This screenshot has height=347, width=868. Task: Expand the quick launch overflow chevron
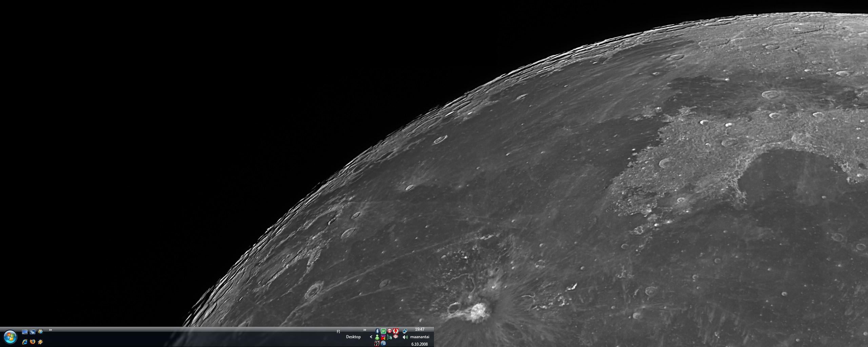pos(51,330)
